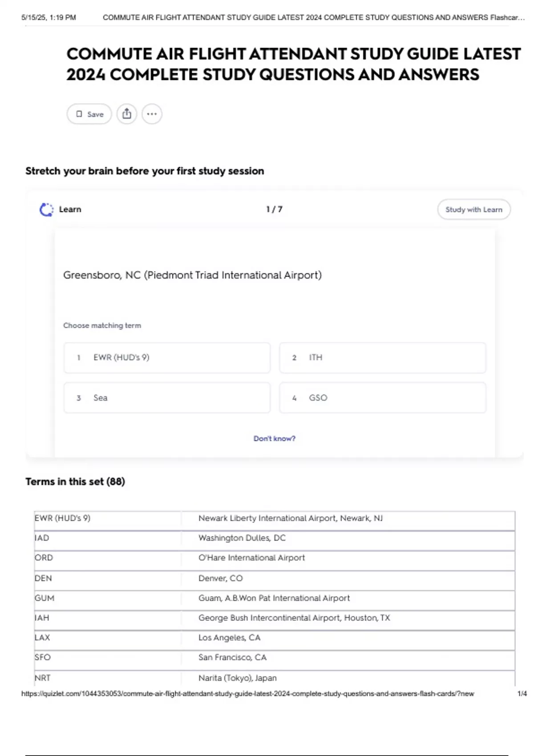Choose answer option Sea

pyautogui.click(x=167, y=398)
